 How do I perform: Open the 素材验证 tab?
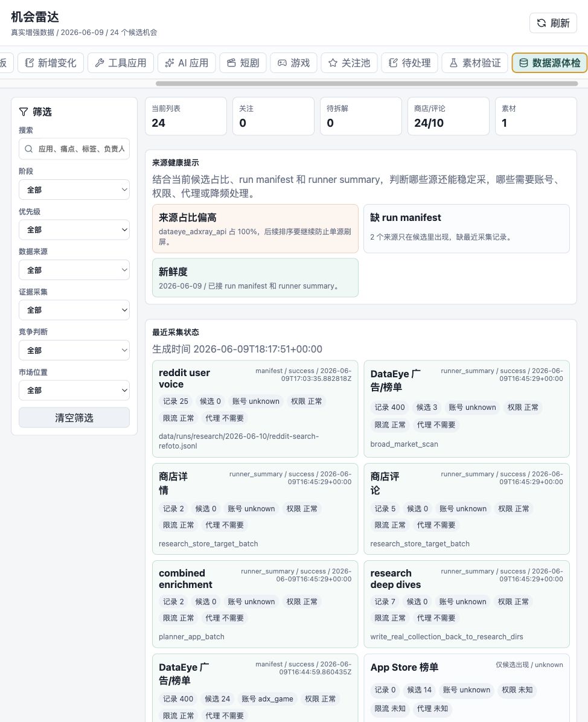475,63
